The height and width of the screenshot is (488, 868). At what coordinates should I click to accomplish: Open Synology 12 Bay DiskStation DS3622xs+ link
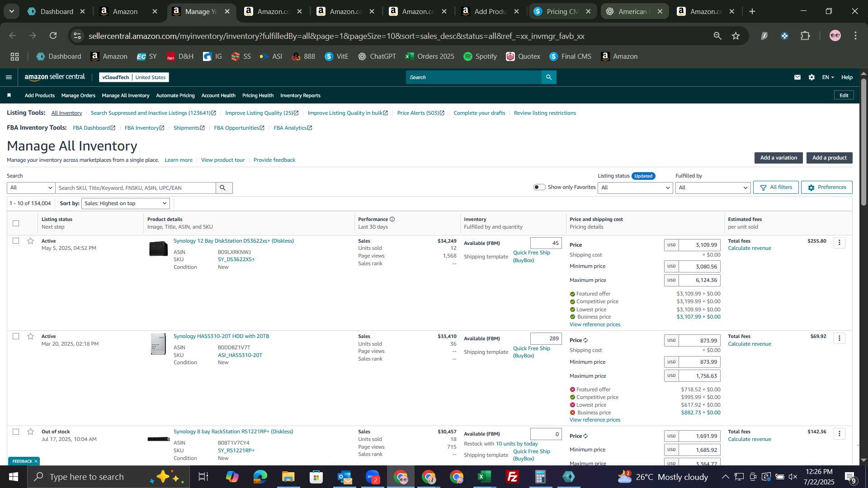(x=234, y=241)
